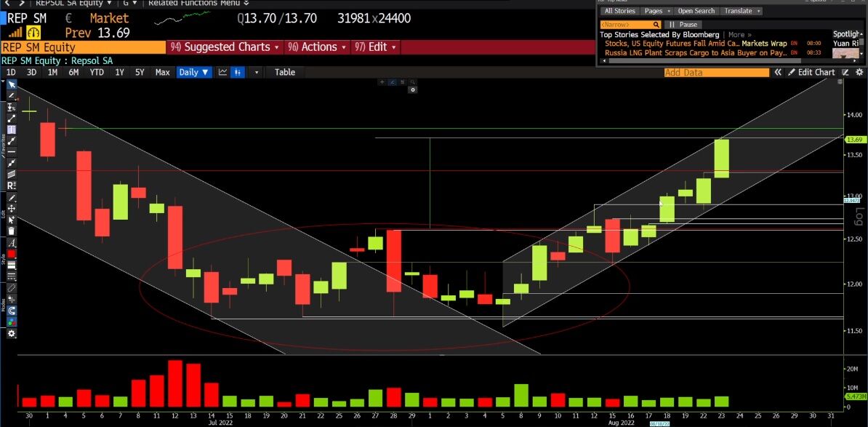Switch to candlestick chart type icon
The image size is (868, 427).
click(x=237, y=72)
